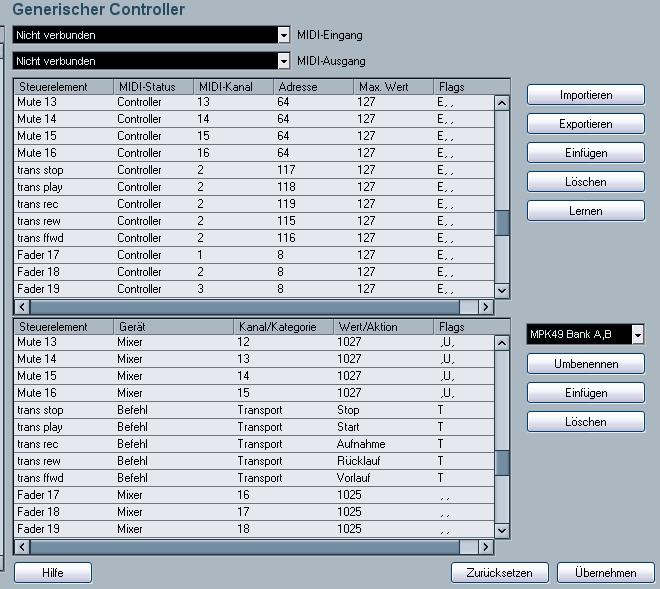Screen dimensions: 660x589
Task: Select trans stop in upper table
Action: pyautogui.click(x=40, y=170)
